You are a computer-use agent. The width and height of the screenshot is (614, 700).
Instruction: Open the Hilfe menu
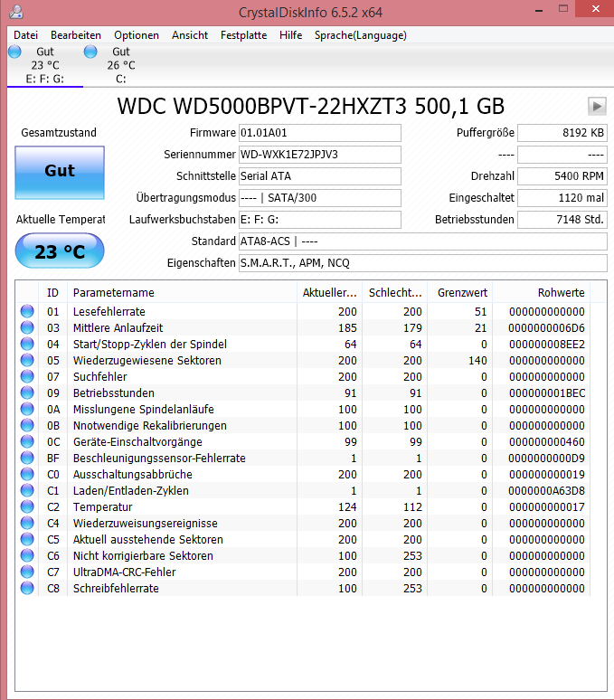[x=291, y=35]
